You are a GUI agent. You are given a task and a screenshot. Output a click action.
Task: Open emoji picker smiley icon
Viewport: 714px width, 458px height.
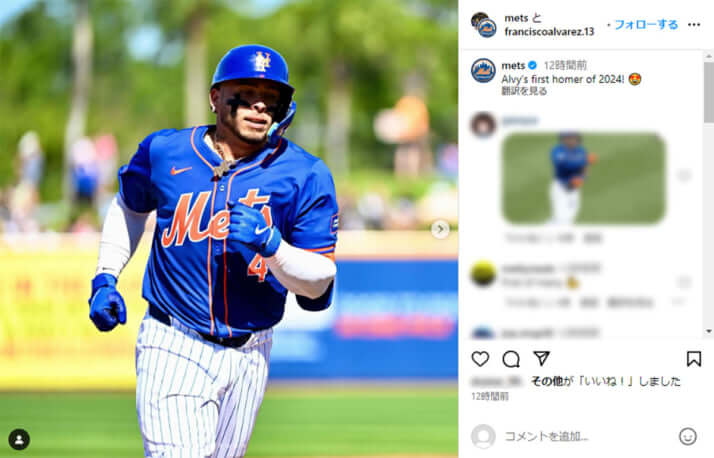coord(688,436)
